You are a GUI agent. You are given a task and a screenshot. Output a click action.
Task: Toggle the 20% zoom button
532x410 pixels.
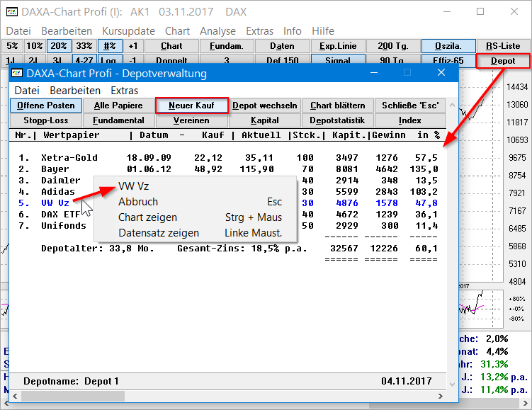[58, 46]
